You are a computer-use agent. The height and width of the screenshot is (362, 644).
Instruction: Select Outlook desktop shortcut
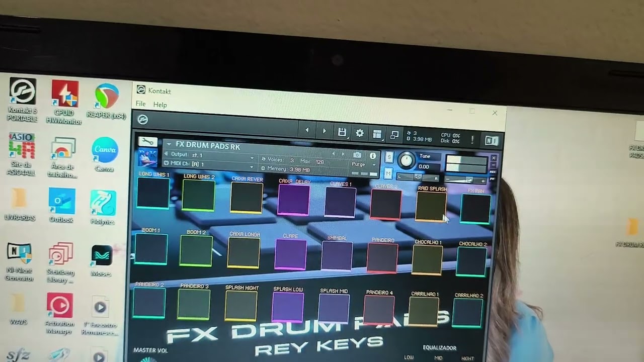pyautogui.click(x=61, y=206)
